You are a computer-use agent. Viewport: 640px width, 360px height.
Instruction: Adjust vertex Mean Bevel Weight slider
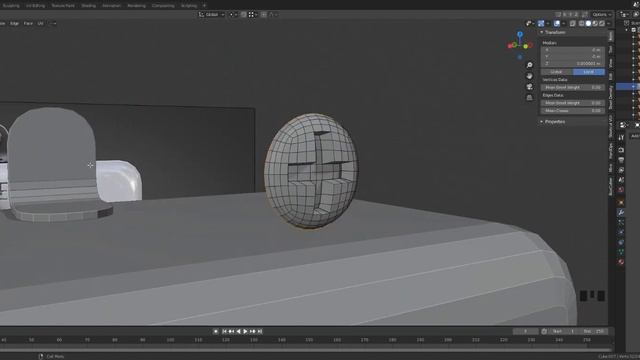tap(573, 87)
